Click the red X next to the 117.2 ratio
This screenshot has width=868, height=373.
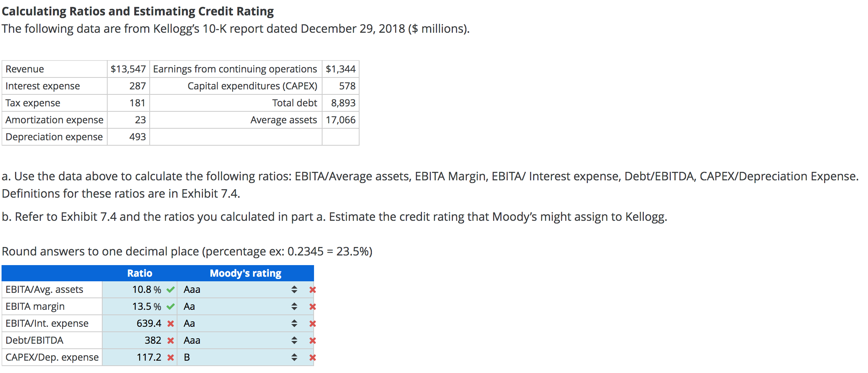pos(170,357)
